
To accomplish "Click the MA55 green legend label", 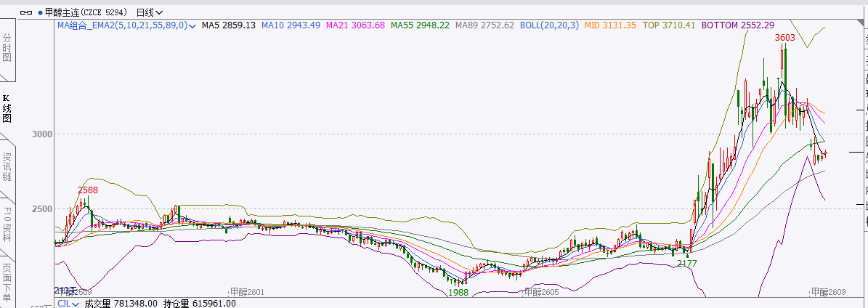I will pyautogui.click(x=419, y=25).
